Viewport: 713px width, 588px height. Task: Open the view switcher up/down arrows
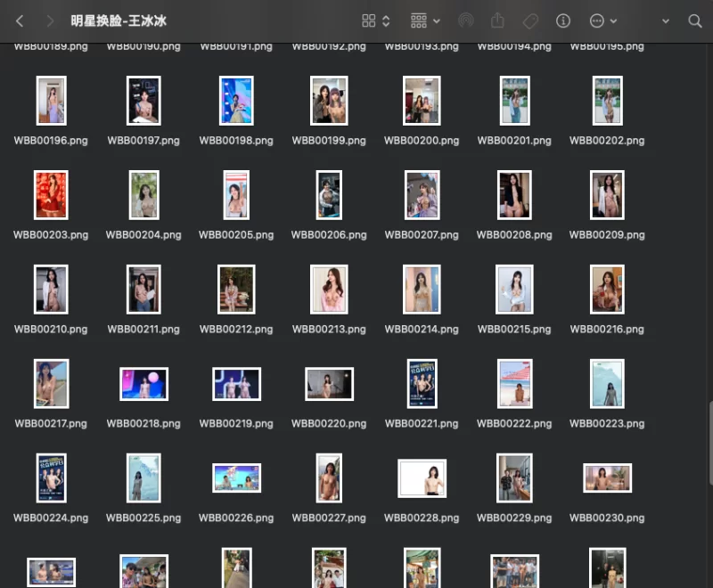tap(386, 20)
